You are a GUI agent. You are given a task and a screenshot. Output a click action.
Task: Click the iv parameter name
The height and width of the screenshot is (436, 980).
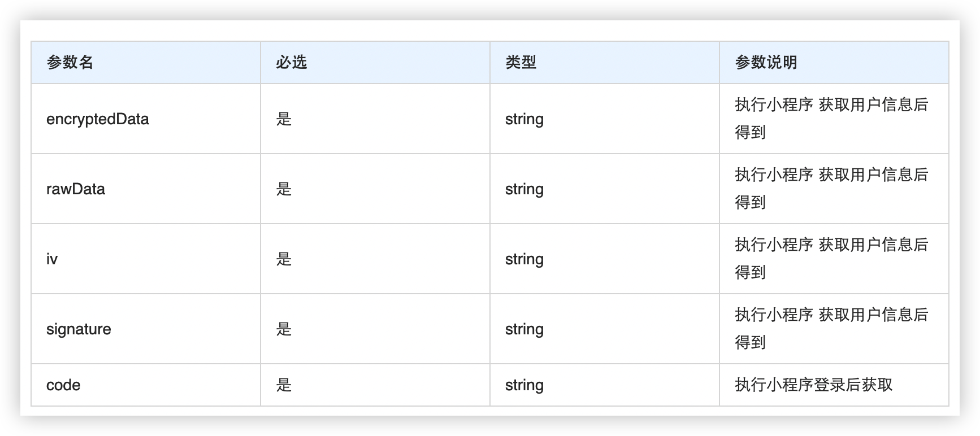coord(52,259)
